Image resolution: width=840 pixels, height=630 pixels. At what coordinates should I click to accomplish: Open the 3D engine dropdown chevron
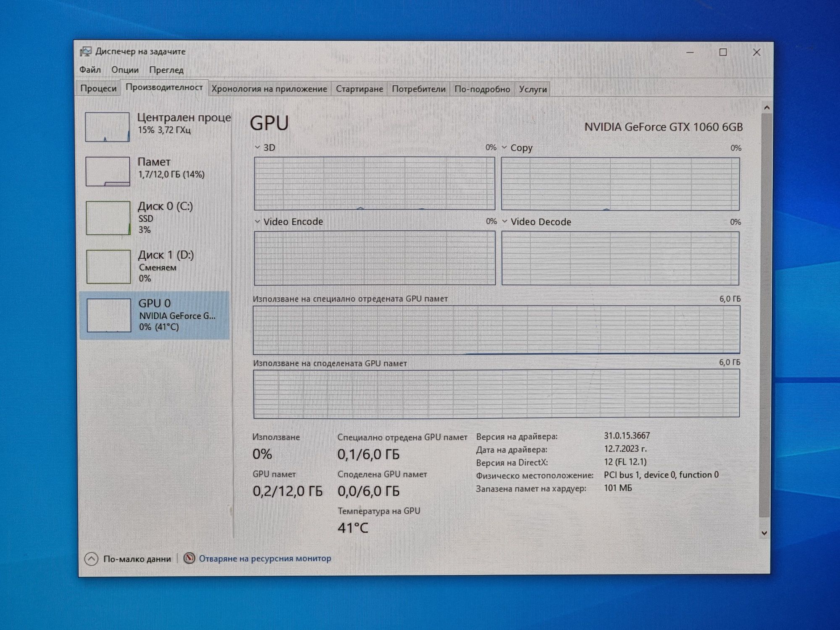pos(257,147)
